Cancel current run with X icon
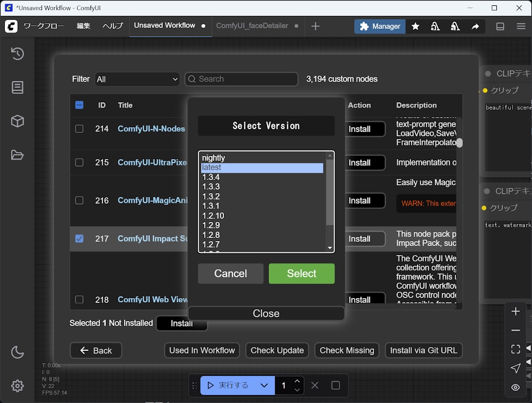This screenshot has width=532, height=403. coord(314,385)
